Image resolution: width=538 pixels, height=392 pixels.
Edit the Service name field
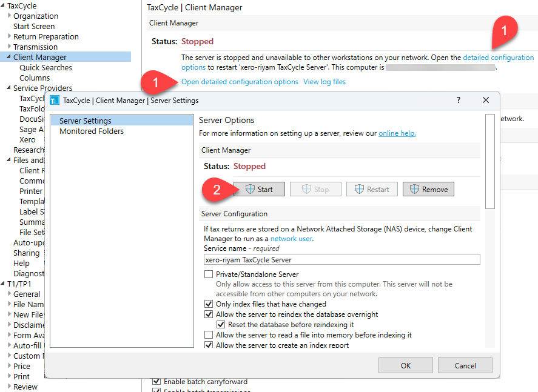tap(341, 259)
